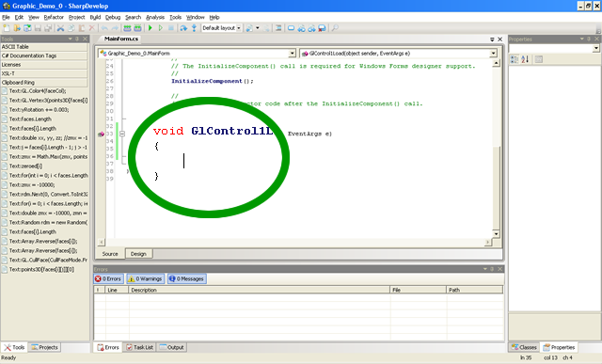
Task: Open the Refactor menu
Action: [54, 17]
